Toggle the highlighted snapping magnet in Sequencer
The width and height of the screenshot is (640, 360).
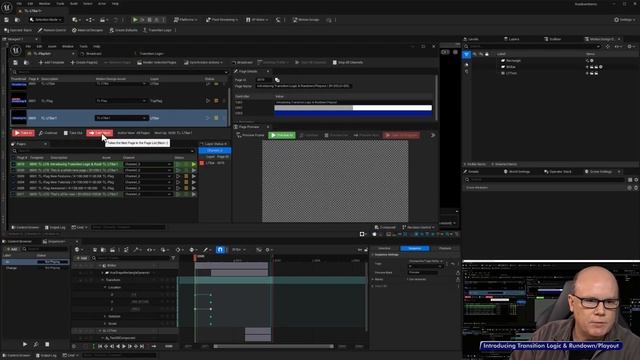[220, 250]
